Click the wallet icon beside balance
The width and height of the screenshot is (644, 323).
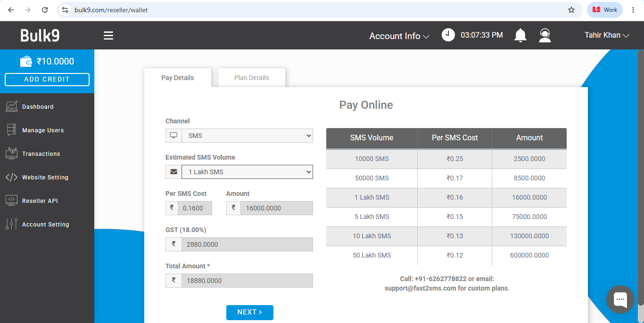coord(26,61)
